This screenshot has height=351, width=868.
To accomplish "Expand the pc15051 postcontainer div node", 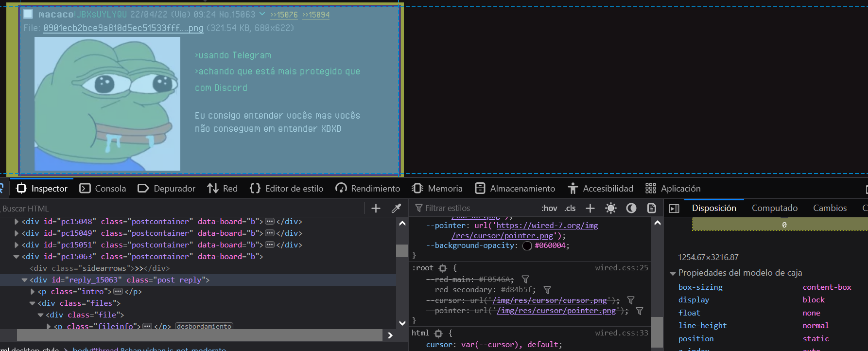I will point(17,245).
